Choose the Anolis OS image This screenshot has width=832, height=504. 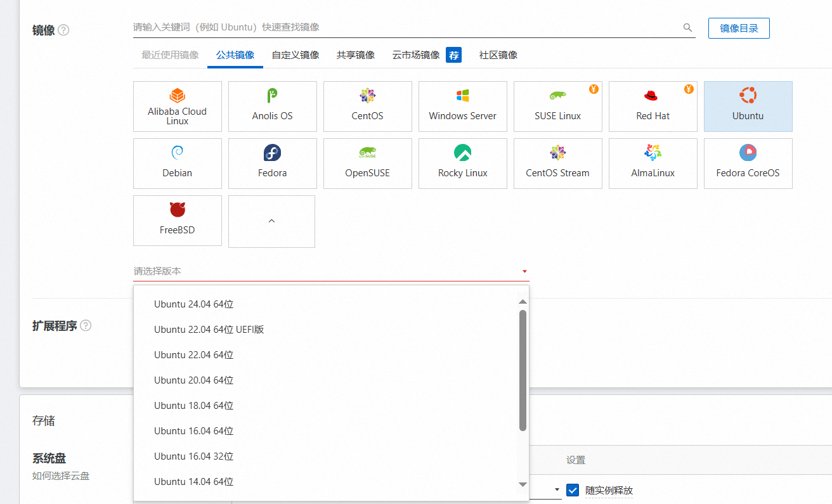(x=273, y=107)
